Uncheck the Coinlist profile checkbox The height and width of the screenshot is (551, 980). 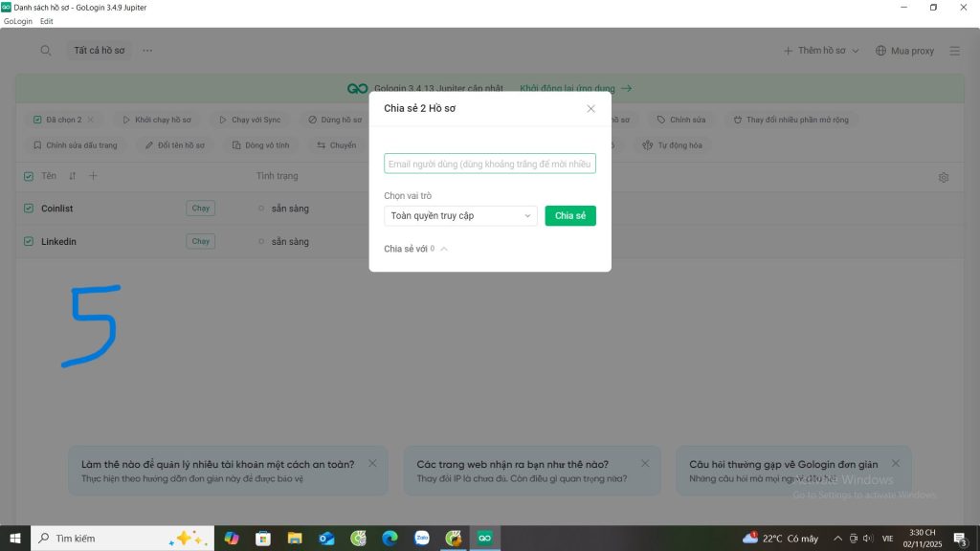tap(29, 209)
